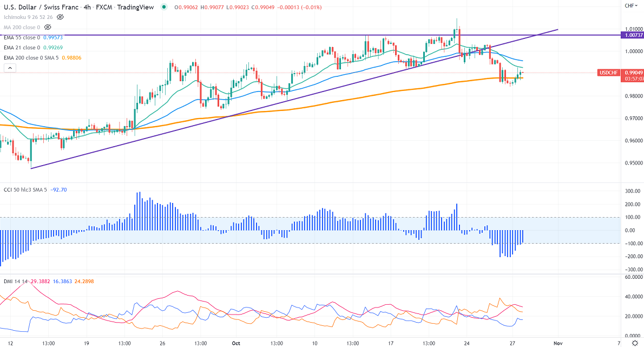Click the EMA 55 value 0.99573
This screenshot has height=347, width=644.
[53, 37]
